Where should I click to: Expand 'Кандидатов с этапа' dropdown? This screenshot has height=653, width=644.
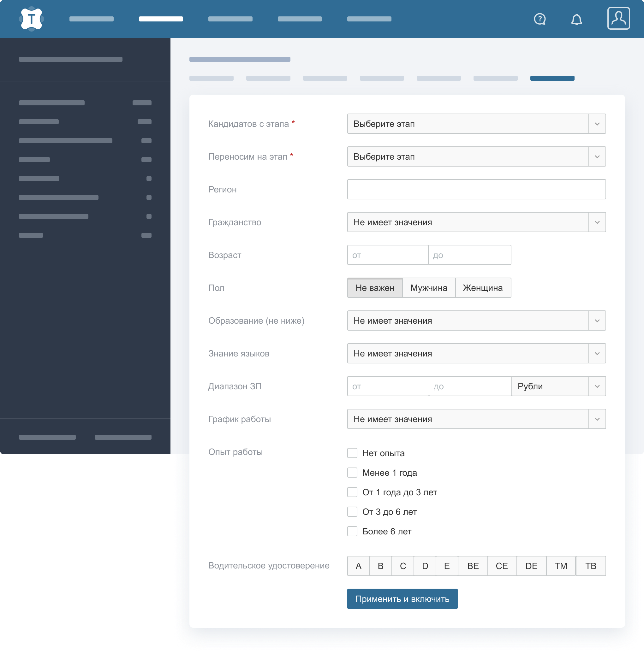click(476, 124)
